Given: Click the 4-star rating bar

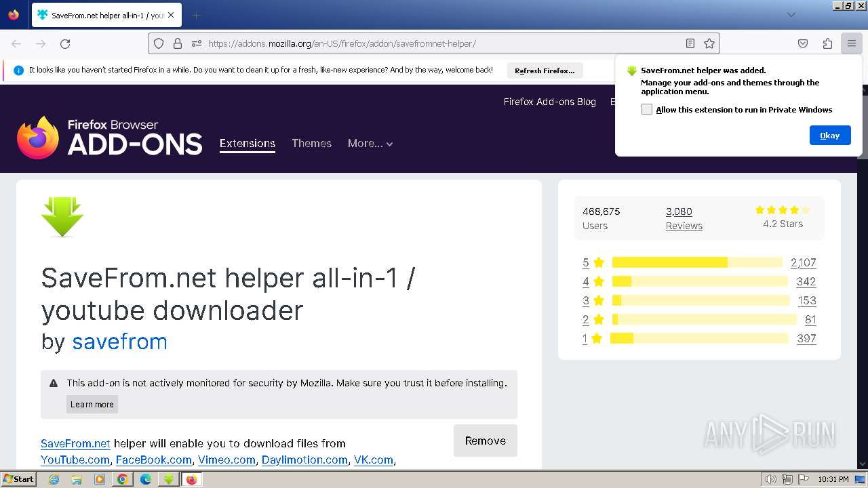Looking at the screenshot, I should pos(700,281).
